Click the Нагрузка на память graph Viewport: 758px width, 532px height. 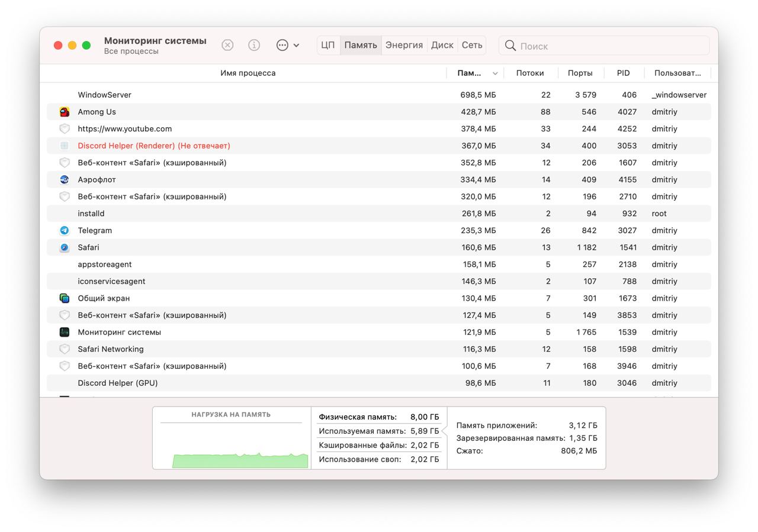click(232, 438)
